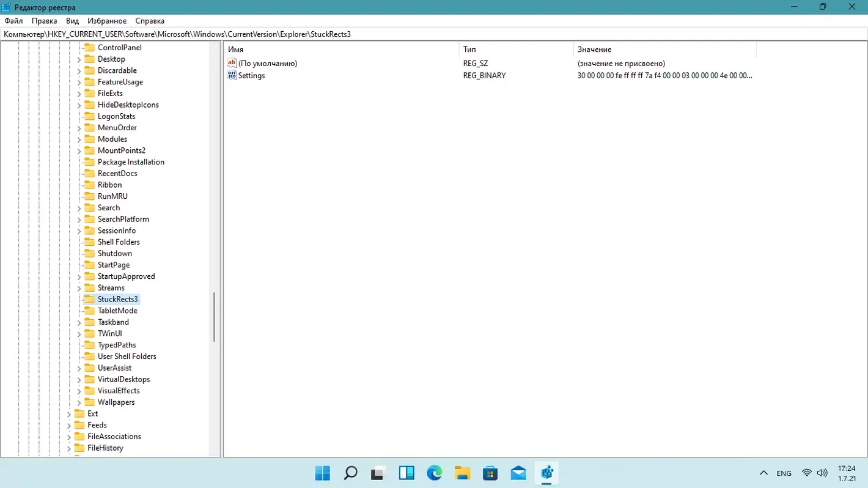Image resolution: width=868 pixels, height=488 pixels.
Task: Click the ab string icon beside (По умолчанию)
Action: tap(231, 63)
